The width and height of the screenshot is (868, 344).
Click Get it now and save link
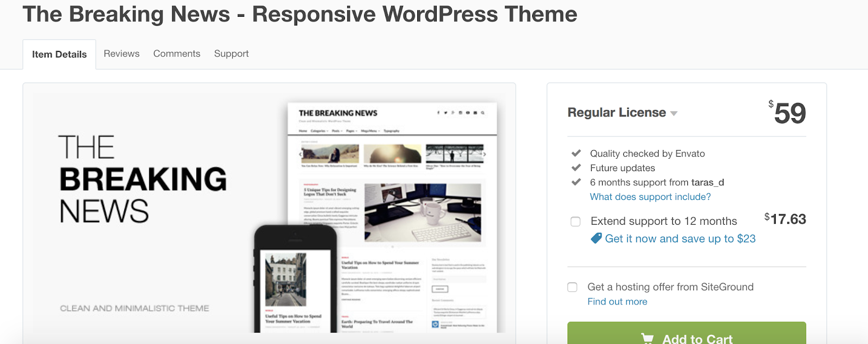(x=680, y=238)
